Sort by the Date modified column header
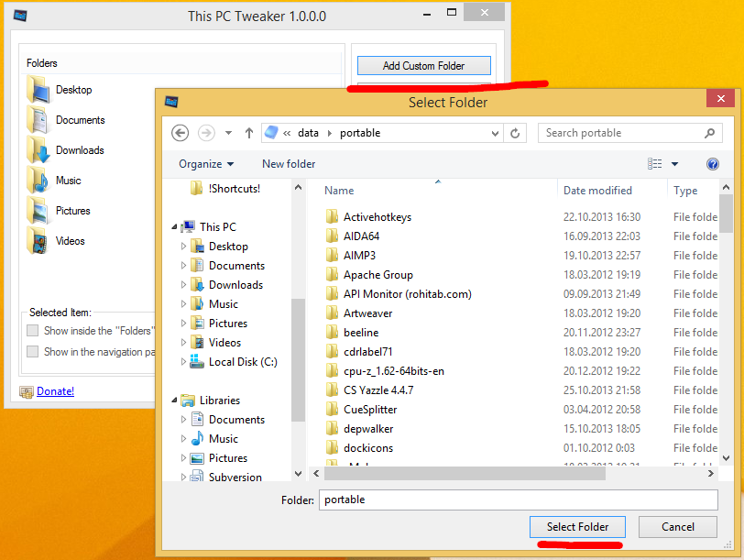This screenshot has height=560, width=744. tap(597, 191)
